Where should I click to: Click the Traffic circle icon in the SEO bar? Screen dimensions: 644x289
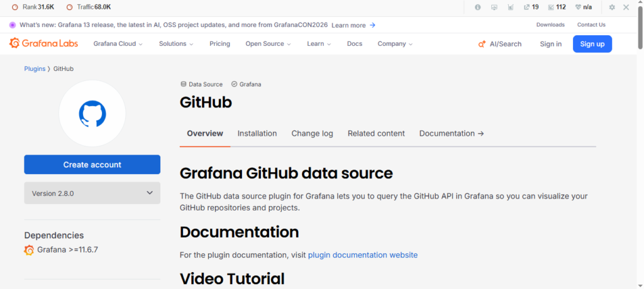(69, 8)
